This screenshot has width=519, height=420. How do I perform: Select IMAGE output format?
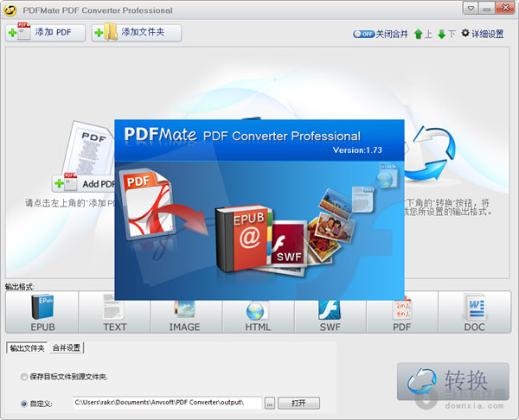pyautogui.click(x=186, y=312)
